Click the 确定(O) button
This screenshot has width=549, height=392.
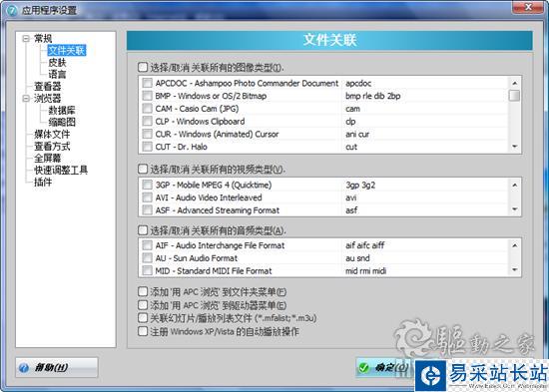coord(384,367)
